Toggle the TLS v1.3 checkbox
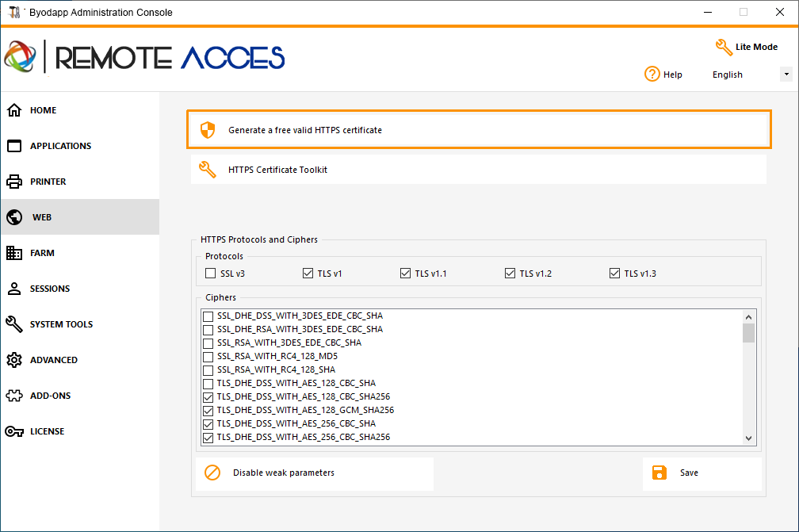Screen dimensions: 799x532 tap(614, 273)
